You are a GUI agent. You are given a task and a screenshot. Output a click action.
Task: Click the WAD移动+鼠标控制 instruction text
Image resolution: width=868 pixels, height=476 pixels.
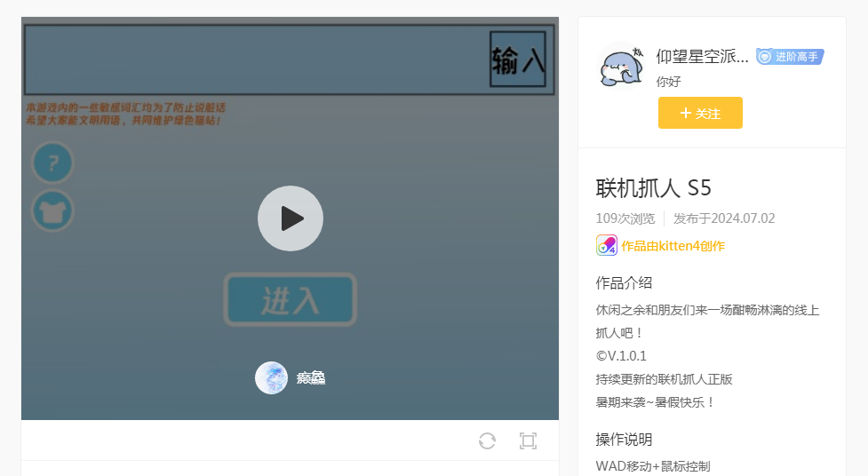[x=653, y=466]
